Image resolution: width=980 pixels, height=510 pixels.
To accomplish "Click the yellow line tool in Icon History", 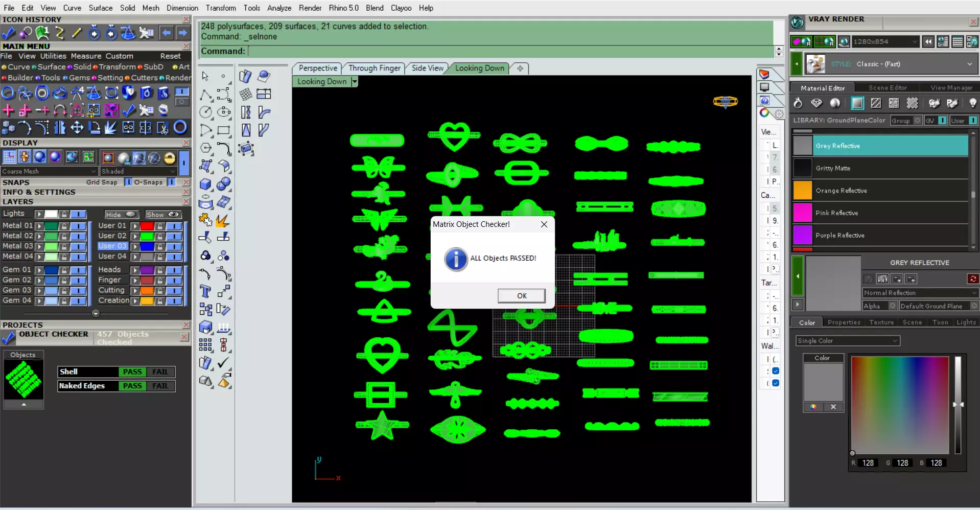I will [x=77, y=33].
